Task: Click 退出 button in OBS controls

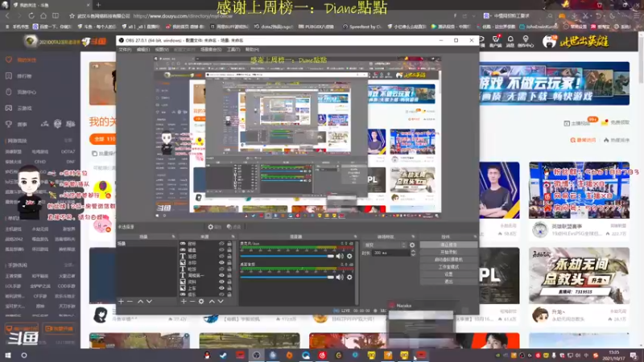Action: [448, 282]
